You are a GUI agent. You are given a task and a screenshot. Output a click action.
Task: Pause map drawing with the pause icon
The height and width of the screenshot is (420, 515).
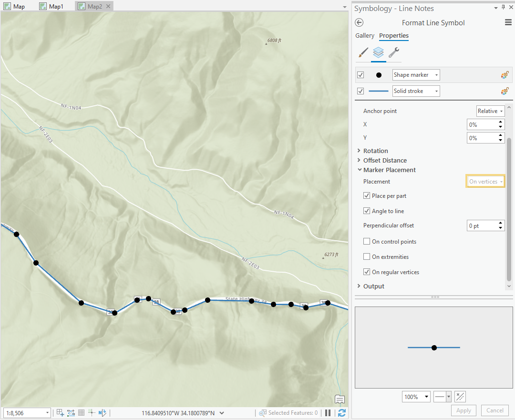[328, 413]
